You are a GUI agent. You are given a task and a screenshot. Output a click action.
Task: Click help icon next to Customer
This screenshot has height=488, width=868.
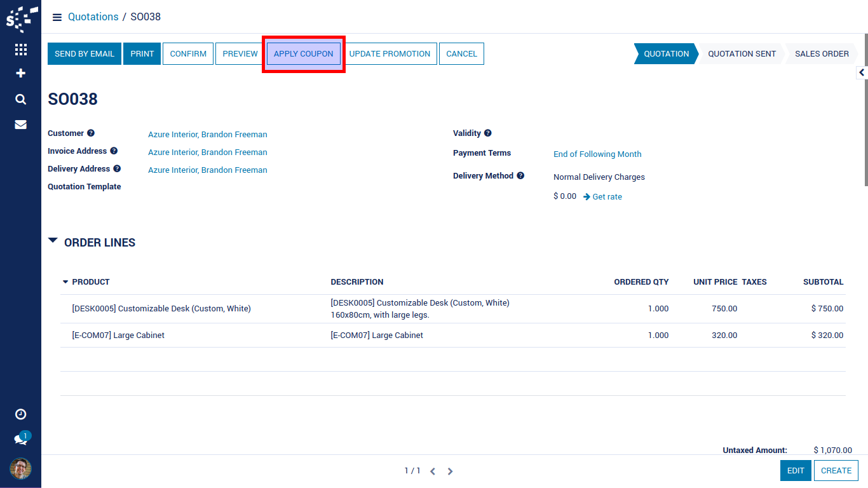(91, 133)
